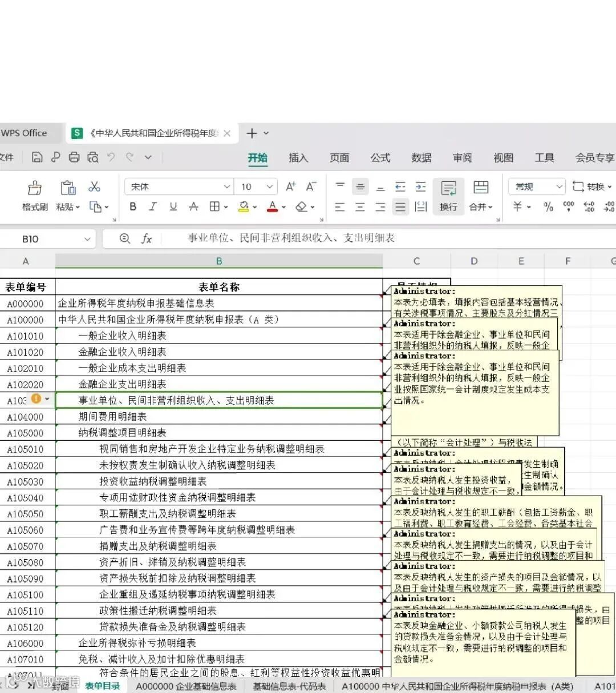Image resolution: width=616 pixels, height=693 pixels.
Task: Enable the 换行 wrap text toggle
Action: point(448,196)
